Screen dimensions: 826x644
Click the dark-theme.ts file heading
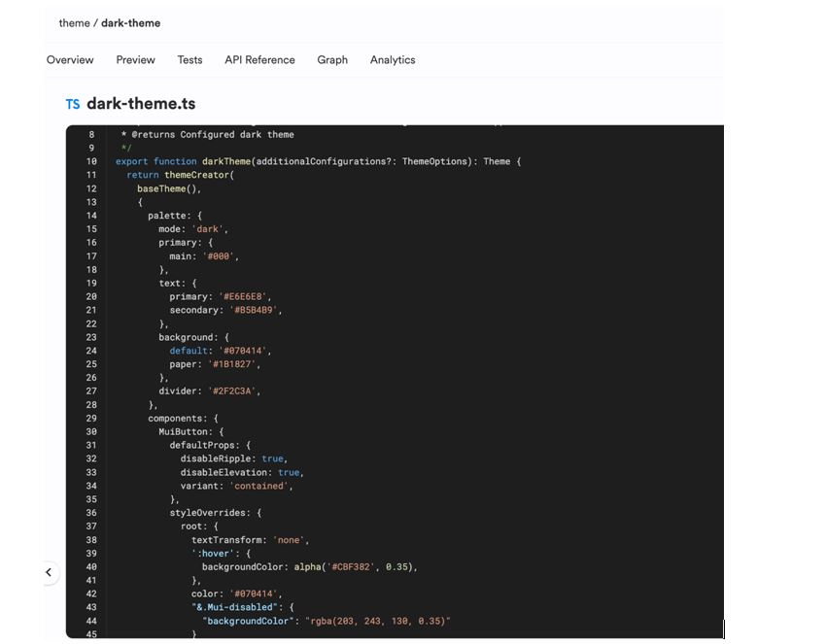[141, 104]
